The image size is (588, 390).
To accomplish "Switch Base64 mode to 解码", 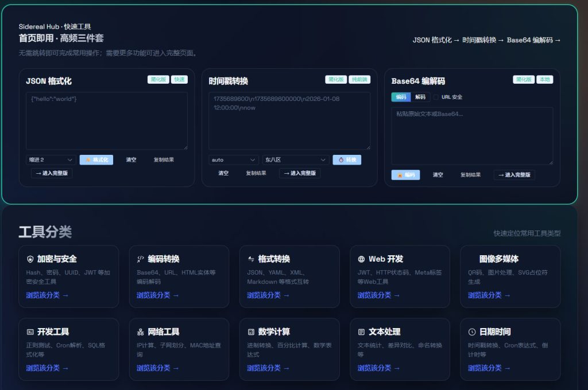I will (420, 97).
